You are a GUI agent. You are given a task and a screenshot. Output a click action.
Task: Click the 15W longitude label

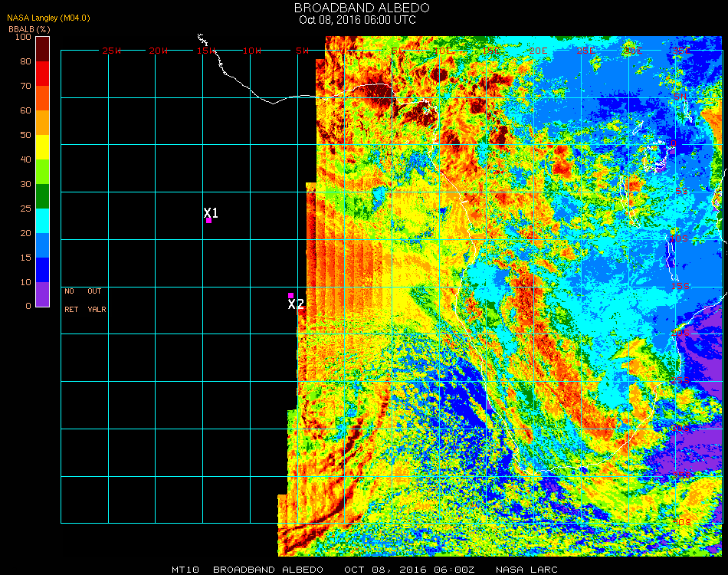point(207,51)
